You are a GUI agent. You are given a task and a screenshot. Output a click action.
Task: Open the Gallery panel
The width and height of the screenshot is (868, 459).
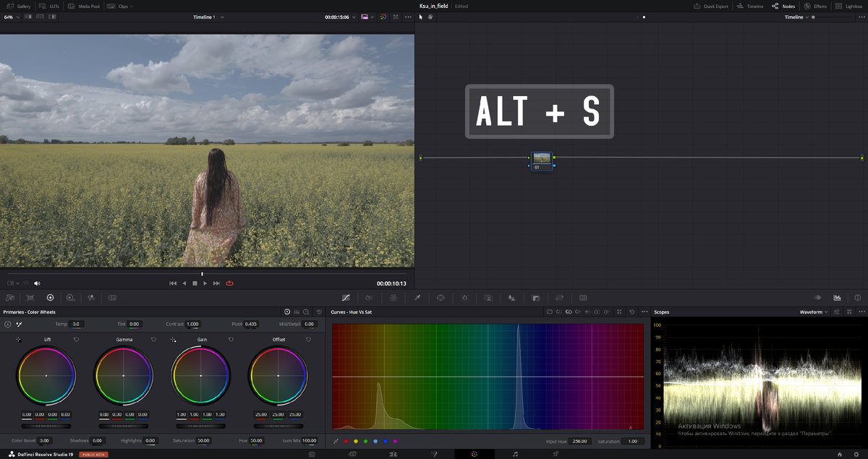[x=19, y=6]
